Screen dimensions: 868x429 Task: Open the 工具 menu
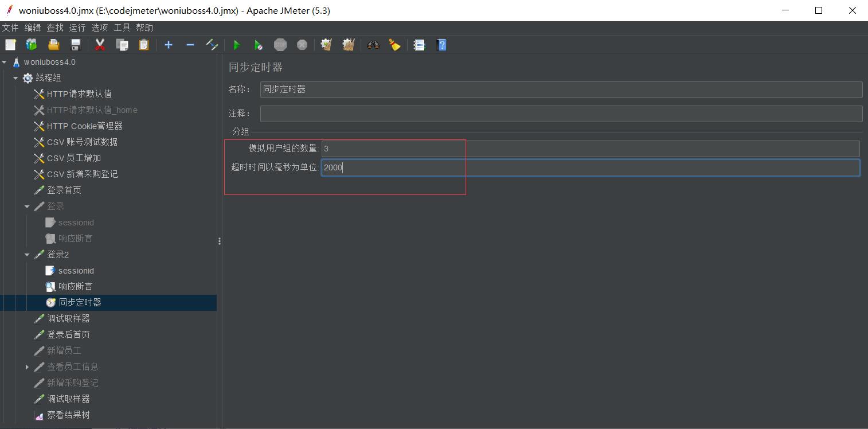point(122,28)
